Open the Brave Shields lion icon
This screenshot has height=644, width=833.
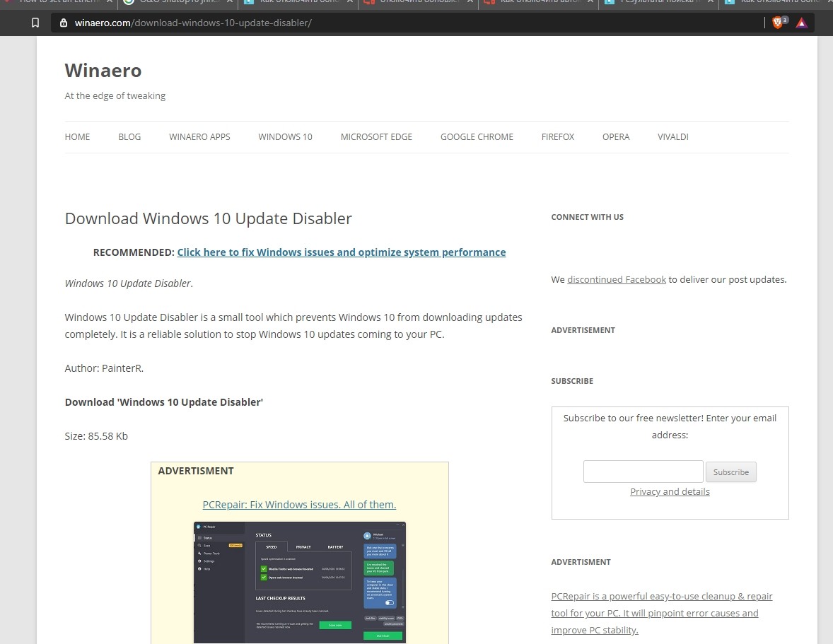click(777, 23)
